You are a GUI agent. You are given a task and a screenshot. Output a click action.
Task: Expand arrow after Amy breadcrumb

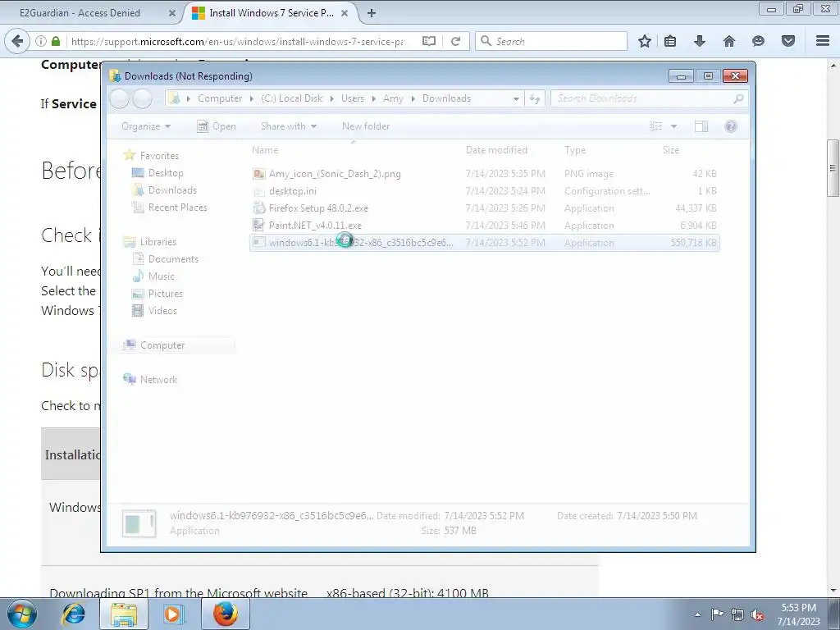pyautogui.click(x=413, y=98)
